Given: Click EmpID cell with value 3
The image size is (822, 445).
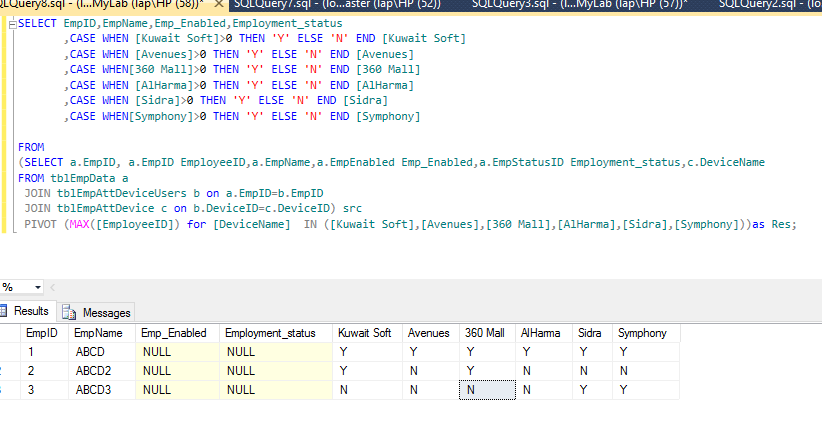Looking at the screenshot, I should (x=44, y=390).
